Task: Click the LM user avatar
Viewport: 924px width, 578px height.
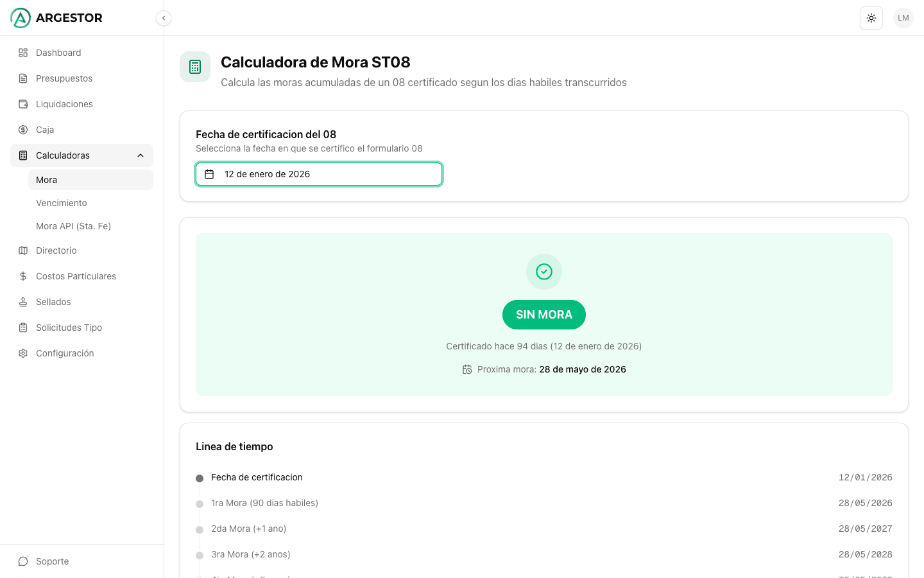Action: point(903,18)
